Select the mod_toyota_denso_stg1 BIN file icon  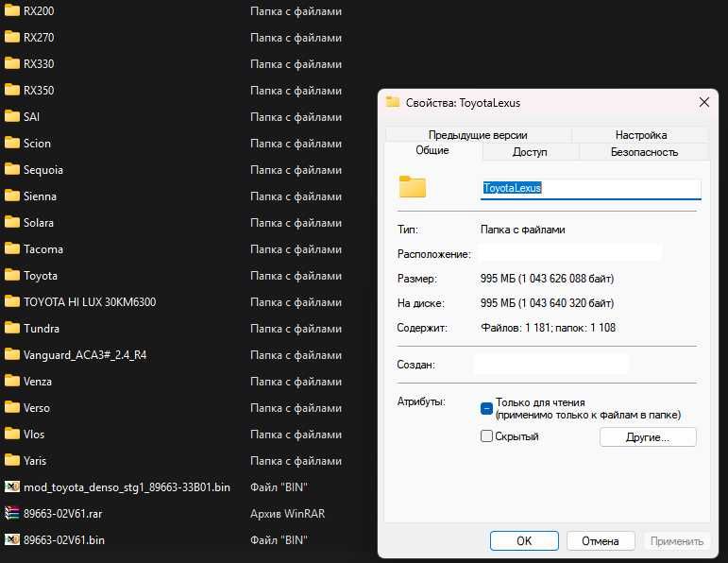pos(12,486)
